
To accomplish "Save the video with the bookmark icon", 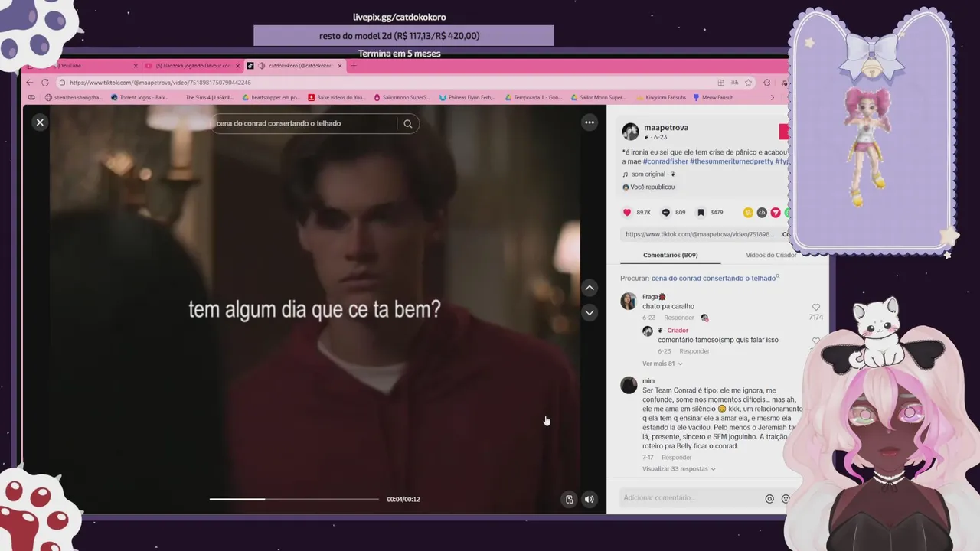I will pos(701,212).
